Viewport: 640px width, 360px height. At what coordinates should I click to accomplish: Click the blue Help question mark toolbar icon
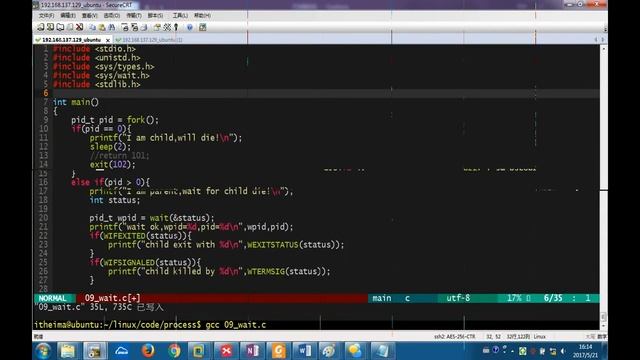click(190, 27)
